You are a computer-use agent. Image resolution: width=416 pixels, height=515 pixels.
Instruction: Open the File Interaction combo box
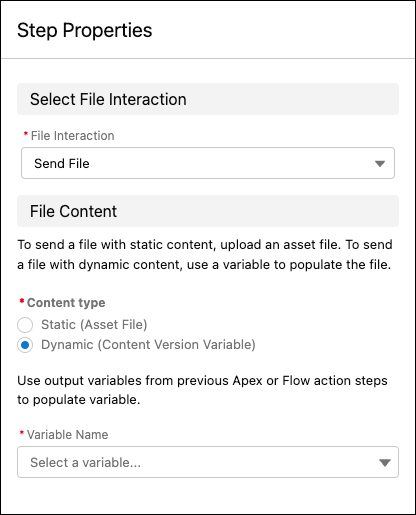[208, 163]
